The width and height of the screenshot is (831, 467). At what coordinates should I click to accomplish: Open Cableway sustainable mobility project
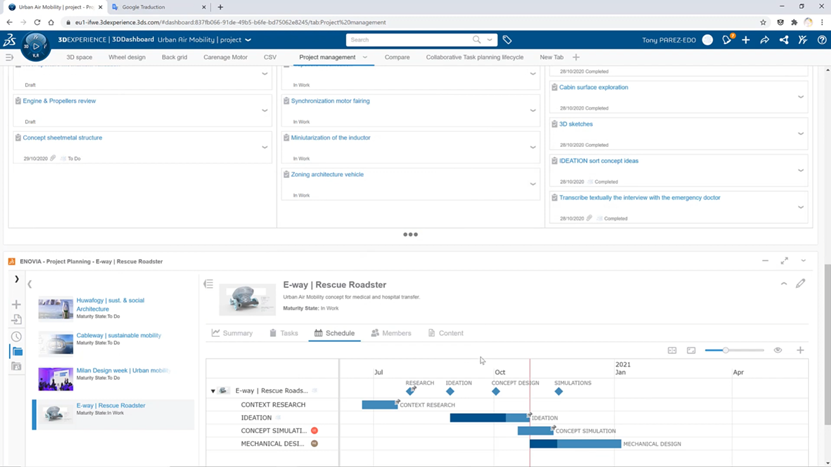(119, 336)
